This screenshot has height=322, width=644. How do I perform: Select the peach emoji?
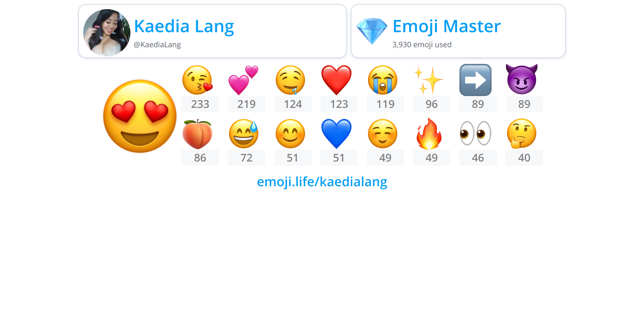(x=197, y=134)
